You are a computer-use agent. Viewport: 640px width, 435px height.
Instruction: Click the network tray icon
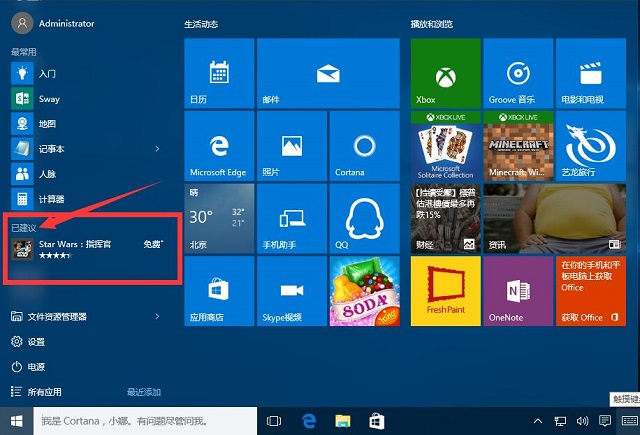point(560,421)
